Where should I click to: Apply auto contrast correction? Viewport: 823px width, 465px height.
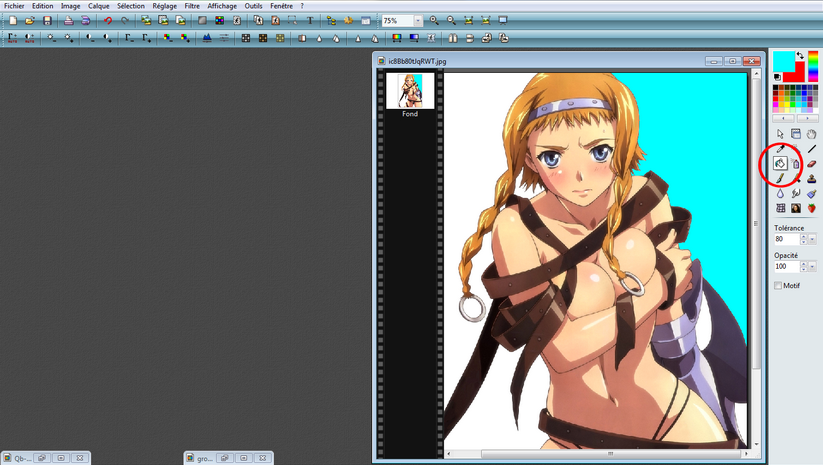[29, 38]
